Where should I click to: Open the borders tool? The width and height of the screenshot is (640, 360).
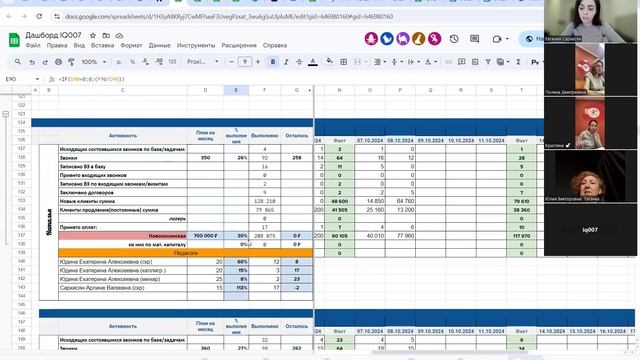coord(344,62)
